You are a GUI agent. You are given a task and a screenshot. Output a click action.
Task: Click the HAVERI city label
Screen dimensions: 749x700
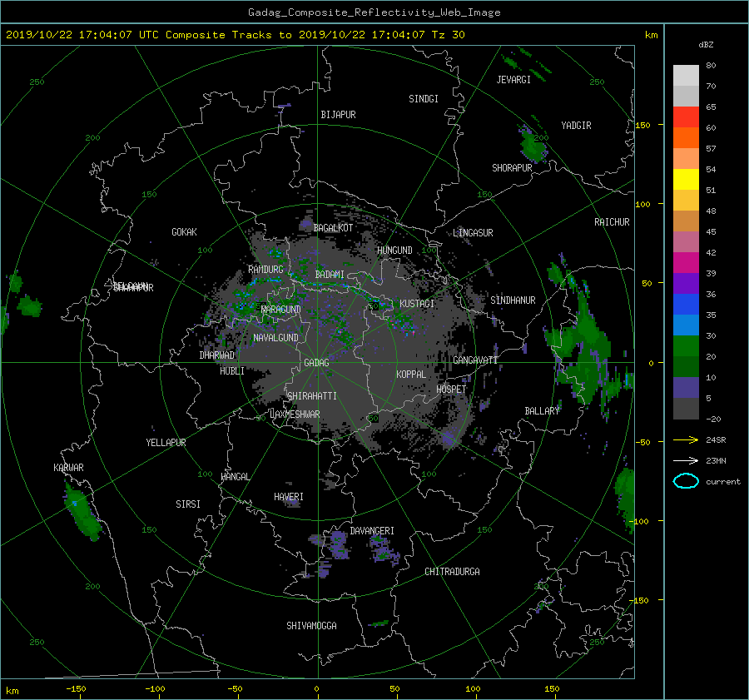(x=289, y=497)
